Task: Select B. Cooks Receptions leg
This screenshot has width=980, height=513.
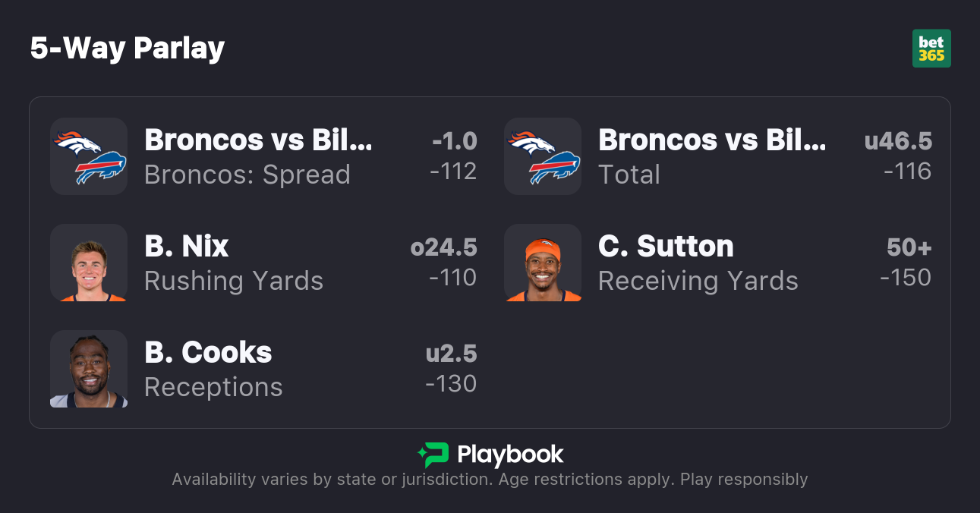Action: [x=213, y=369]
